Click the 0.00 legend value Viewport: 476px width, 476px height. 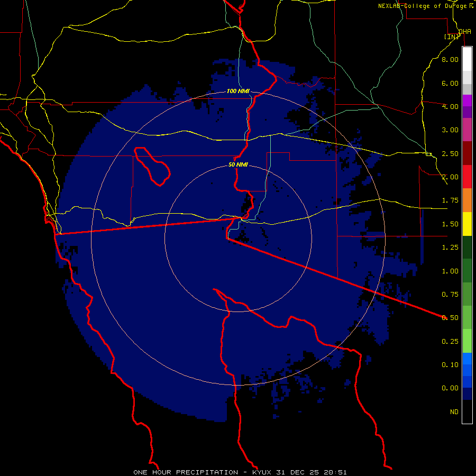pyautogui.click(x=450, y=388)
